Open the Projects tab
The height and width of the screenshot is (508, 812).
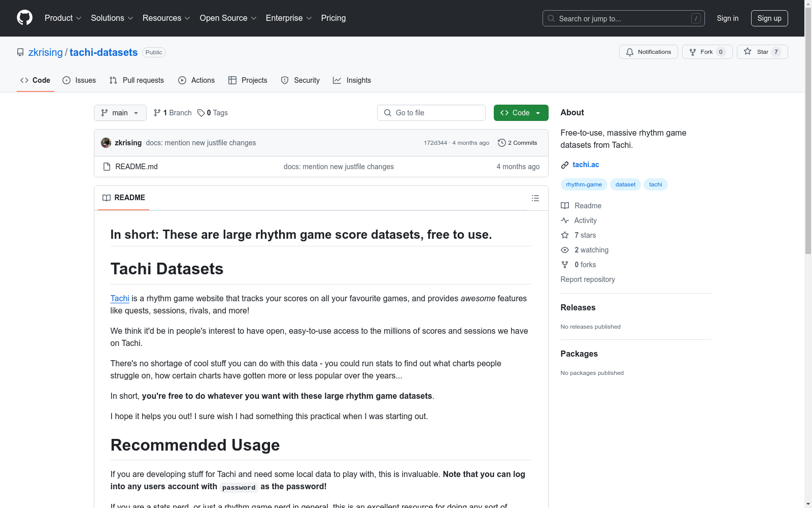pyautogui.click(x=248, y=80)
